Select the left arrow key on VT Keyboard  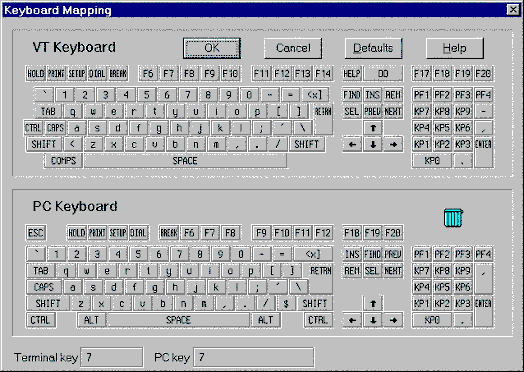click(x=352, y=144)
